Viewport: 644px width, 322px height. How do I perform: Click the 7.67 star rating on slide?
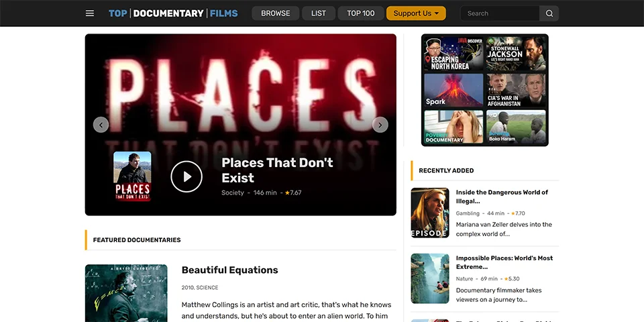(293, 193)
